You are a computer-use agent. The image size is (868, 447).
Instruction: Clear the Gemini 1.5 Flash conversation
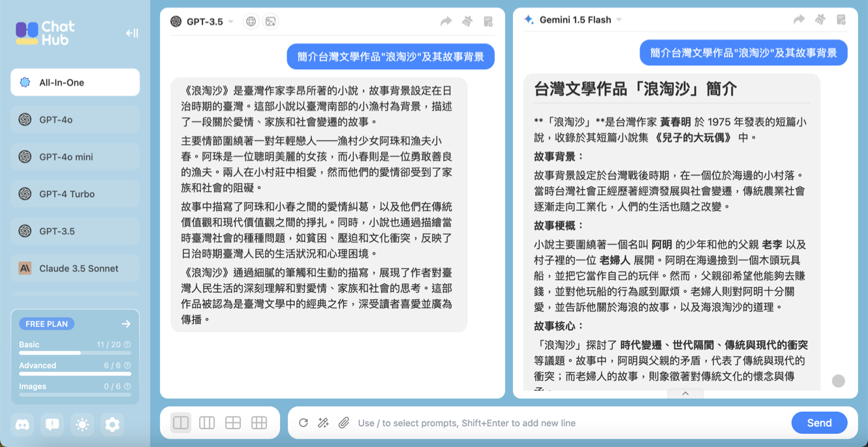(820, 20)
